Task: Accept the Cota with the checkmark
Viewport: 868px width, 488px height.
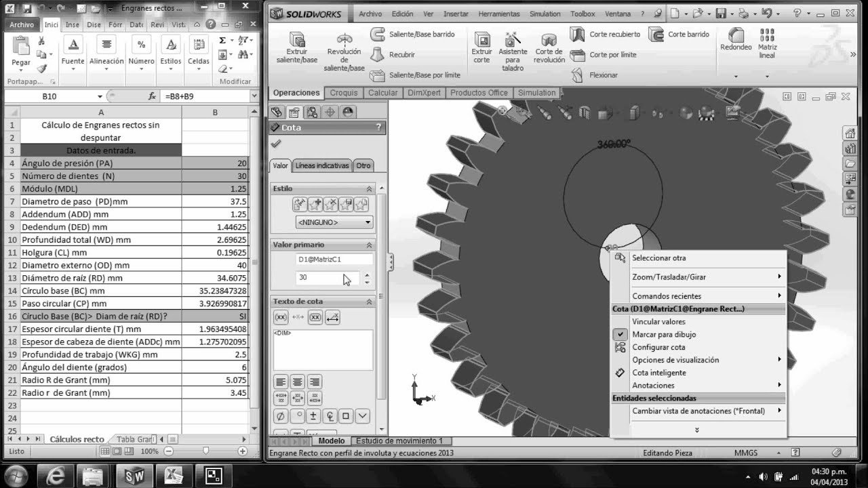Action: pos(275,144)
